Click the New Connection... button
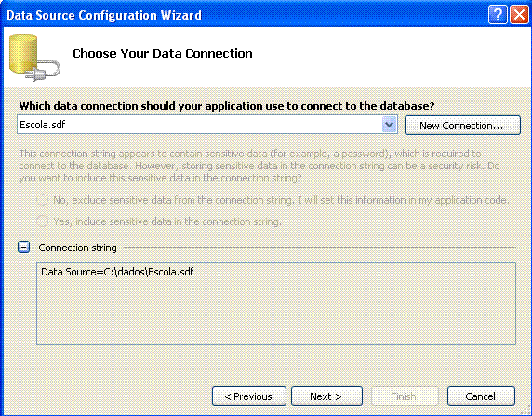 pos(462,126)
